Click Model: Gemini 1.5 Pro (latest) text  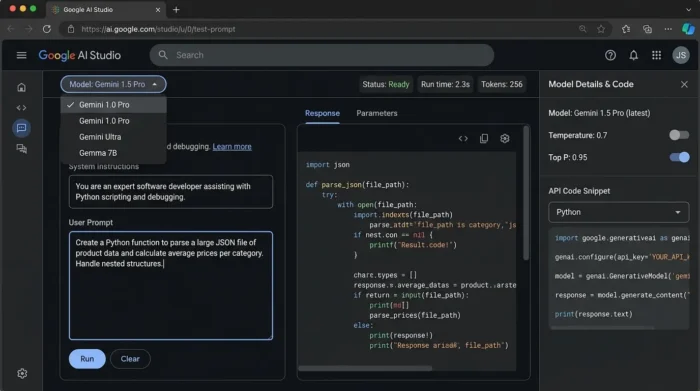click(x=599, y=113)
